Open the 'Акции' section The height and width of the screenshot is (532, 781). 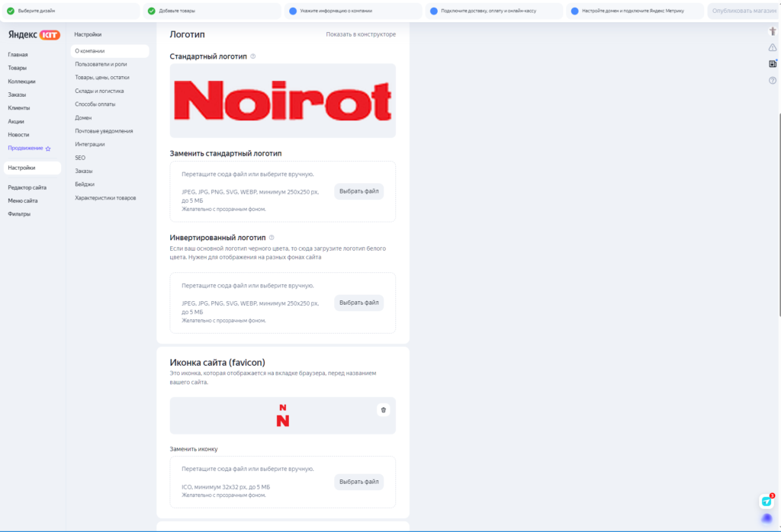pos(16,121)
